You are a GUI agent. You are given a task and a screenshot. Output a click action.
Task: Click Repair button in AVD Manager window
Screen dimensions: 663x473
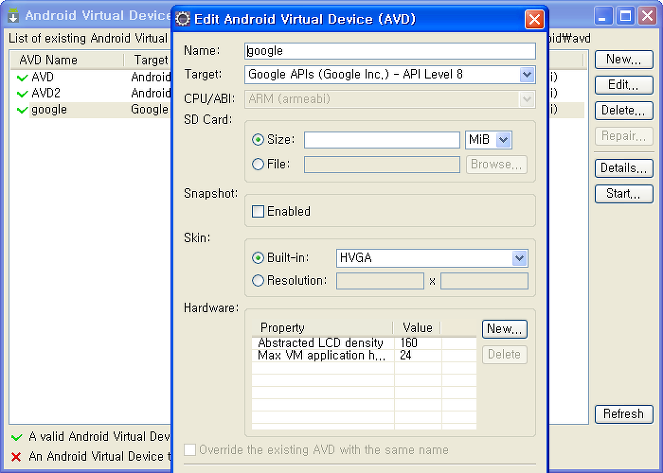pyautogui.click(x=624, y=136)
